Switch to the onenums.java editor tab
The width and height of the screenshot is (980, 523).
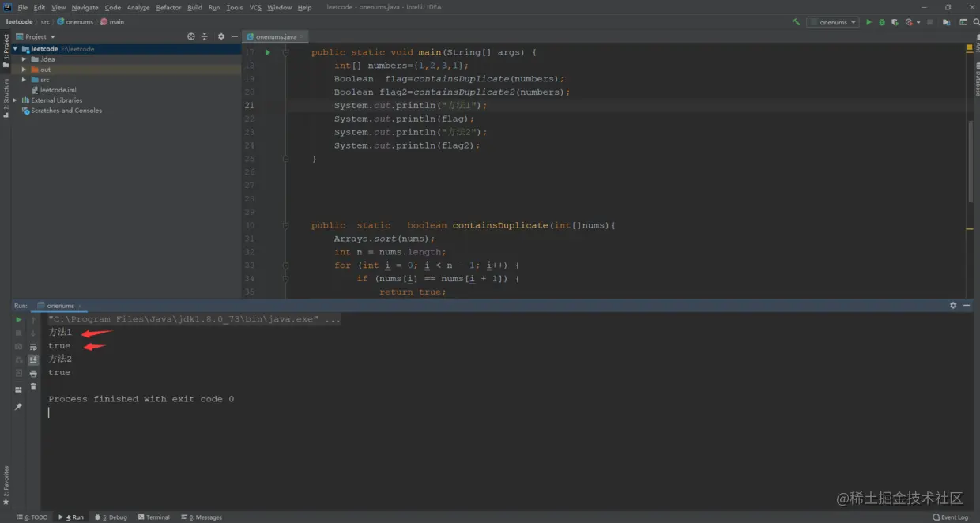click(274, 36)
